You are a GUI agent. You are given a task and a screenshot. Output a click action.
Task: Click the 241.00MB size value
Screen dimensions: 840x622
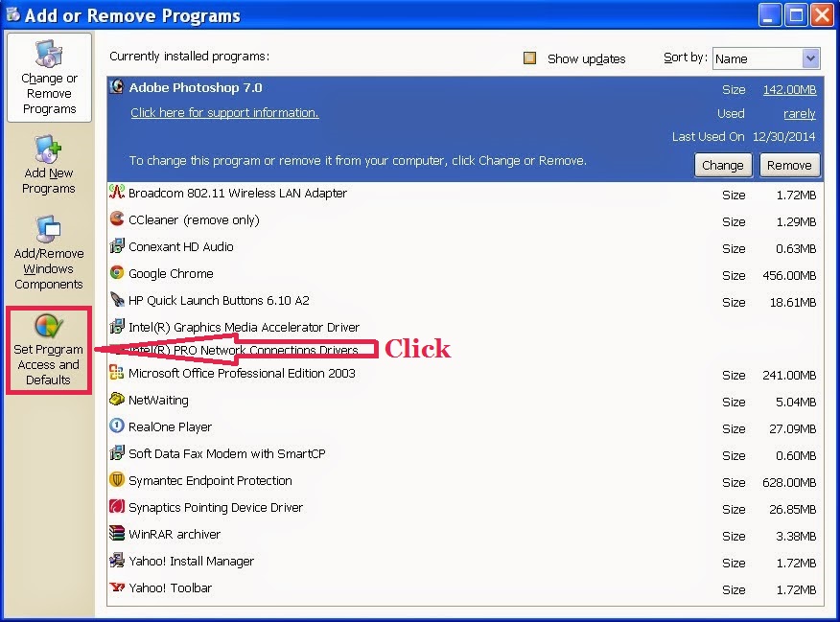click(x=789, y=376)
